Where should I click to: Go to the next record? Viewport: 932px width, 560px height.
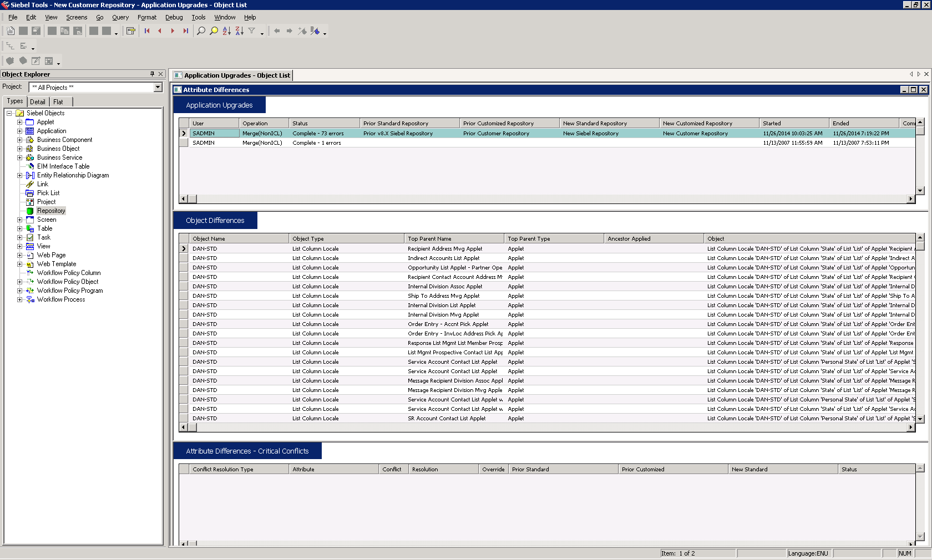[x=173, y=31]
